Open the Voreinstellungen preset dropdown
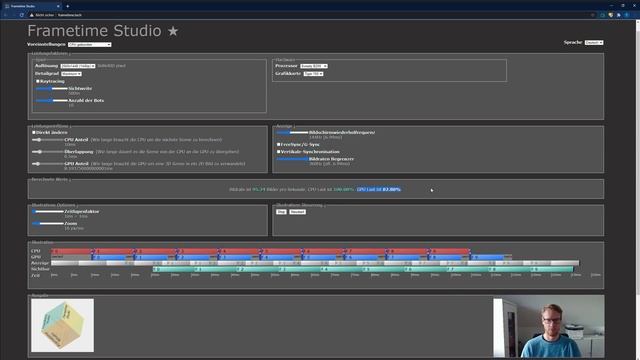 pyautogui.click(x=89, y=44)
